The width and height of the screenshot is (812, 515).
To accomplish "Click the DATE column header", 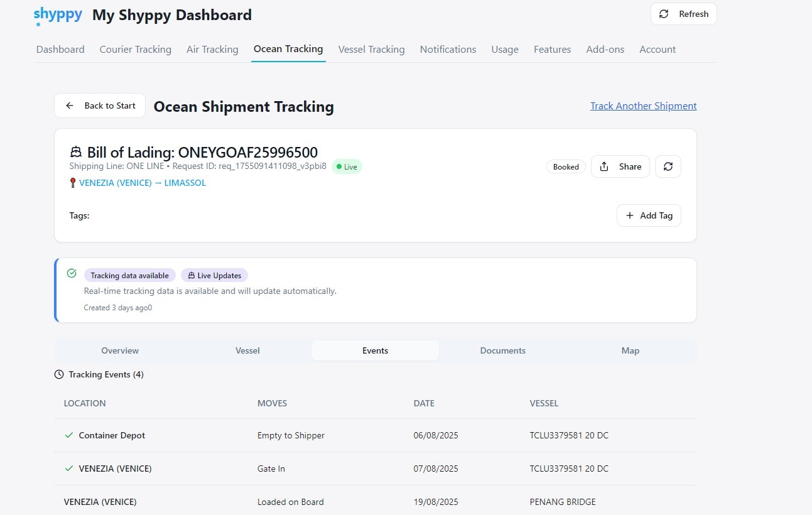I will pos(424,403).
